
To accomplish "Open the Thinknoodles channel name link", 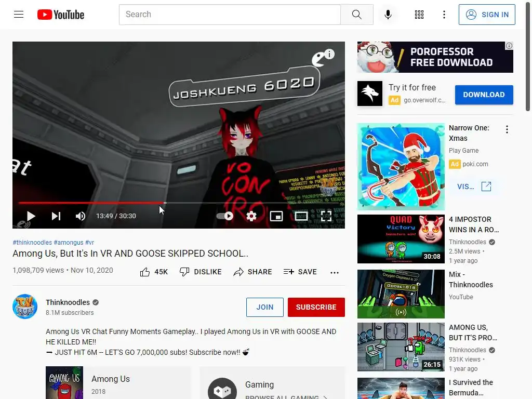I will [68, 302].
